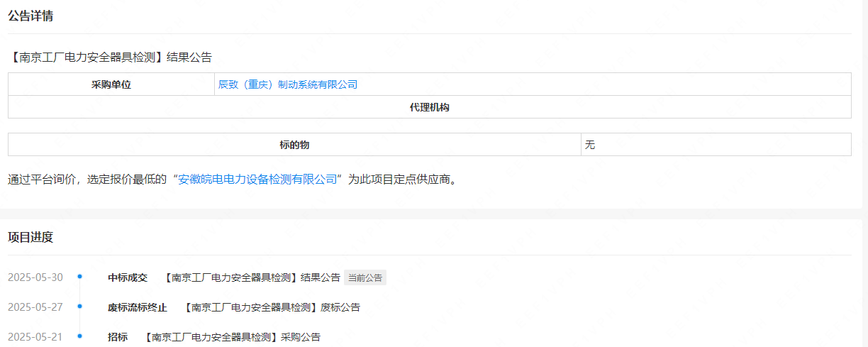Open the 结果公告 entry in 项目进度

(x=252, y=277)
